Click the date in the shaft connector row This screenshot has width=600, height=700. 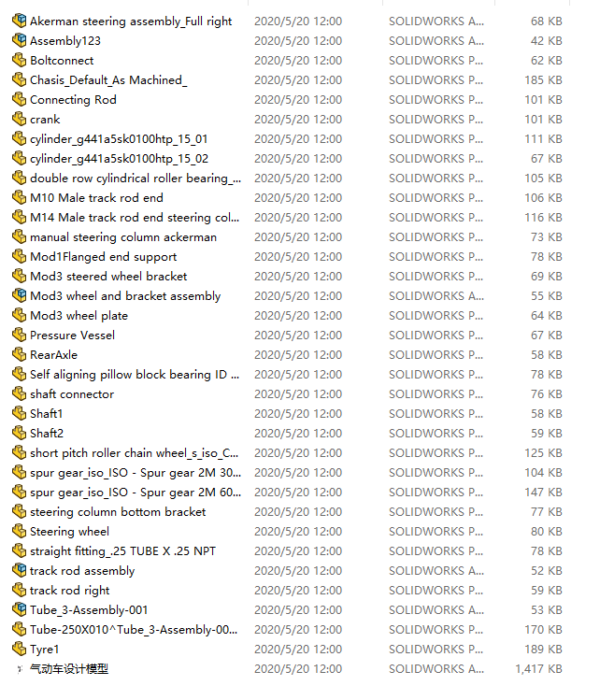click(298, 394)
